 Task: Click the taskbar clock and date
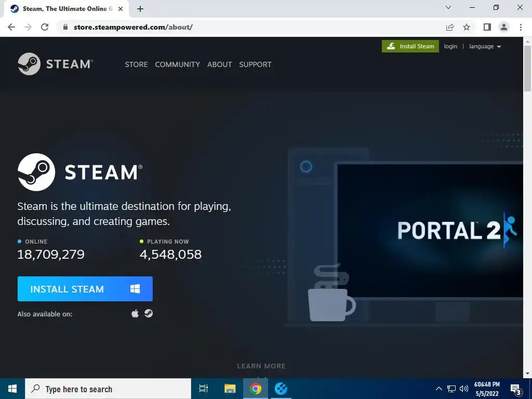487,389
